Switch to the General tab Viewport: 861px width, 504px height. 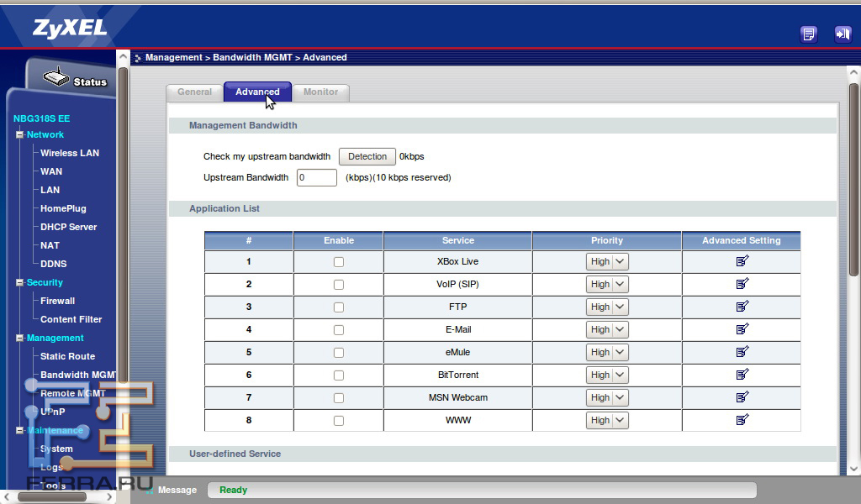pyautogui.click(x=194, y=92)
